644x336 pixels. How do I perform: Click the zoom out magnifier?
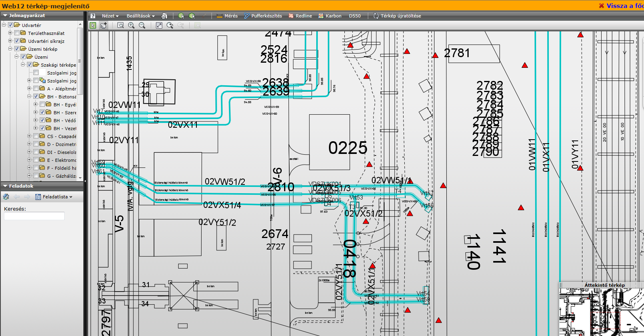coord(142,25)
